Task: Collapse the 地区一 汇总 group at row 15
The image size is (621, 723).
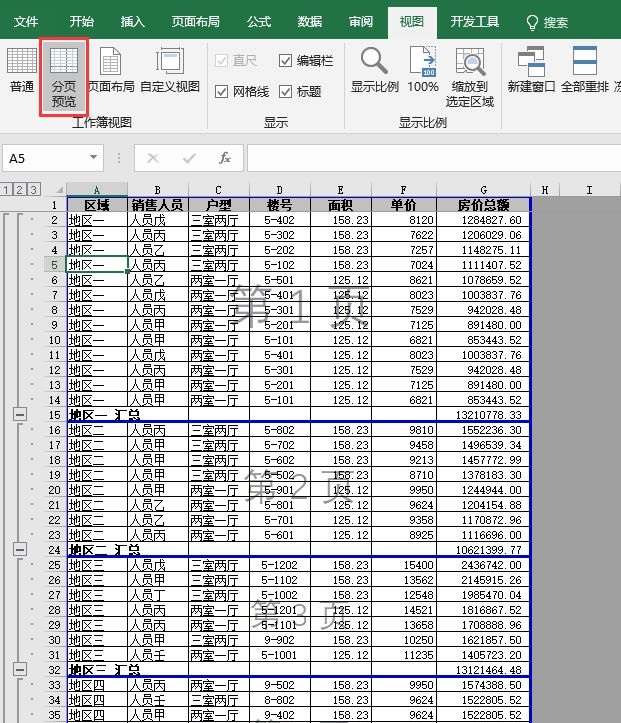Action: (19, 415)
